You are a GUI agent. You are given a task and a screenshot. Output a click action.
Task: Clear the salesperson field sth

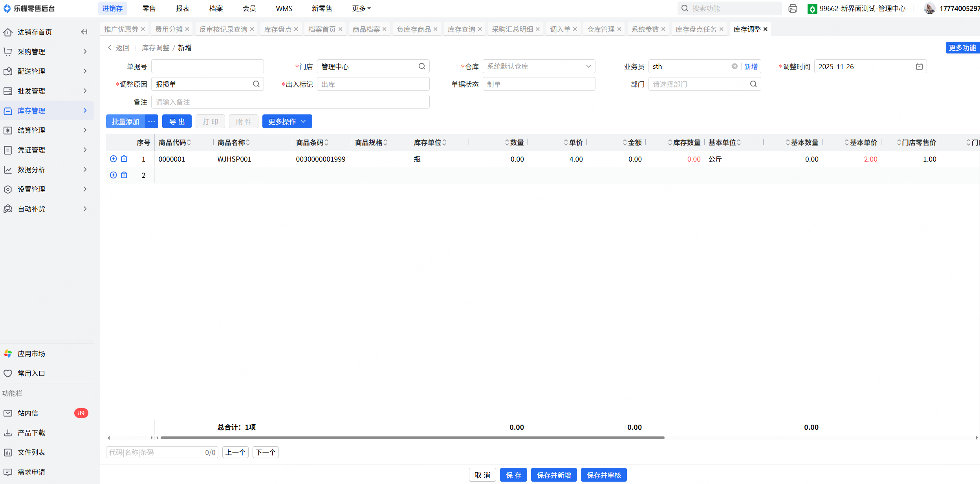pos(734,66)
